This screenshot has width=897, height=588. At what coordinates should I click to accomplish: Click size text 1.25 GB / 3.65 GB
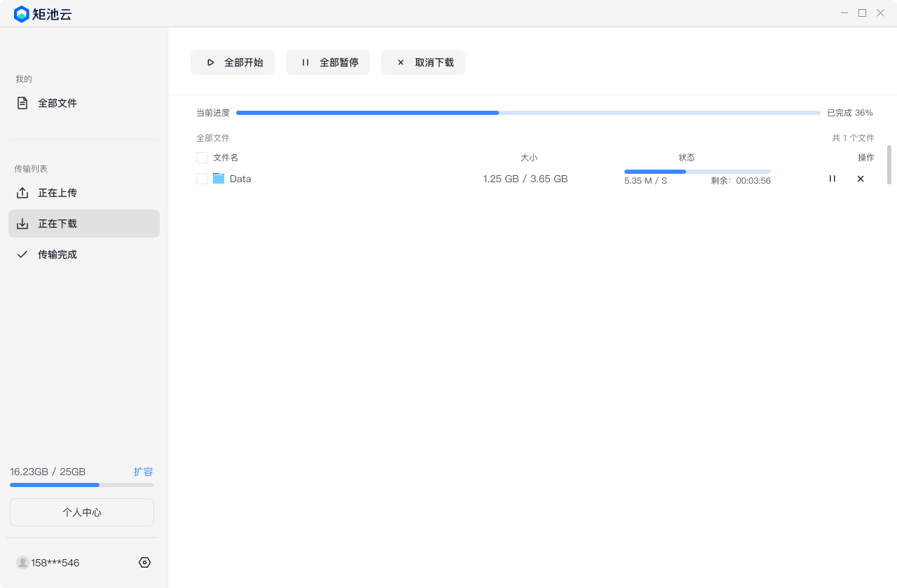(x=526, y=179)
